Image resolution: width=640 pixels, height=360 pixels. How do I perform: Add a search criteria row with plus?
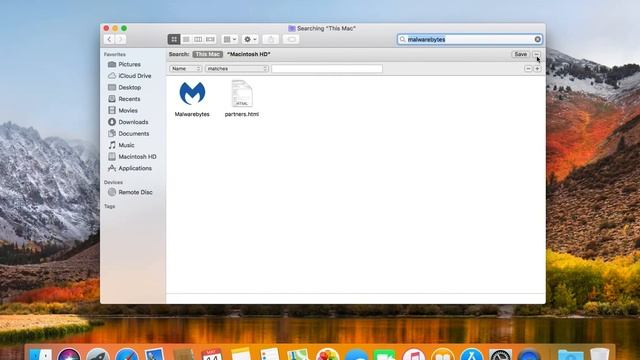click(537, 69)
